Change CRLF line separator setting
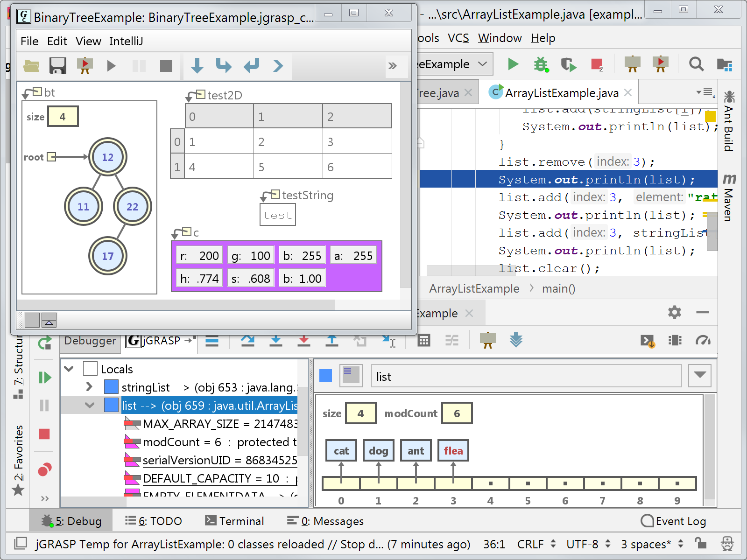 click(536, 544)
